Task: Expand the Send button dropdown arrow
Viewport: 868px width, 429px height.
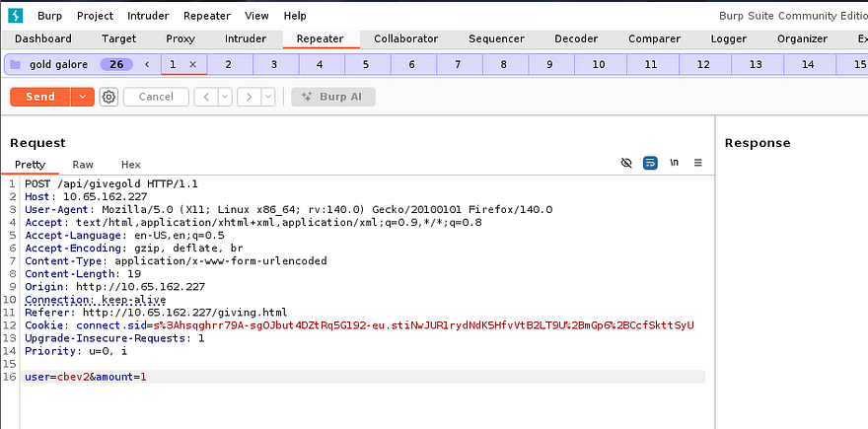Action: pyautogui.click(x=82, y=97)
